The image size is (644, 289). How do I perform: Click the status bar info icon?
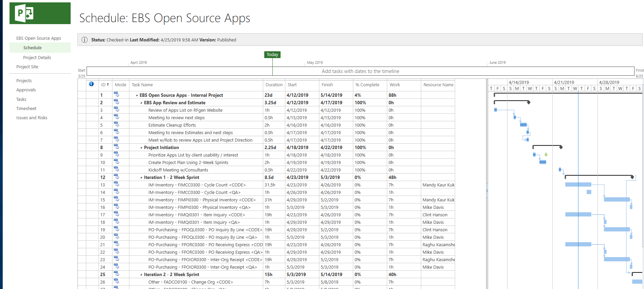[85, 40]
